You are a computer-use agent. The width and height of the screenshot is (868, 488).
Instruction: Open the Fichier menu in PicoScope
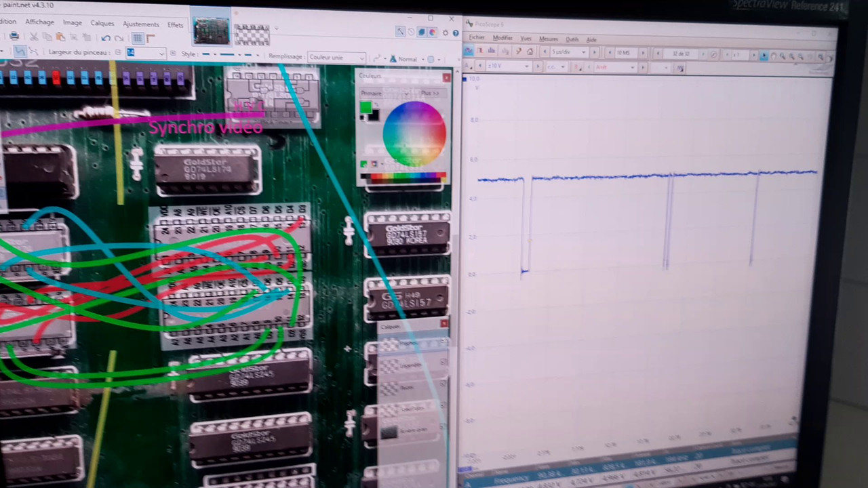click(x=477, y=37)
